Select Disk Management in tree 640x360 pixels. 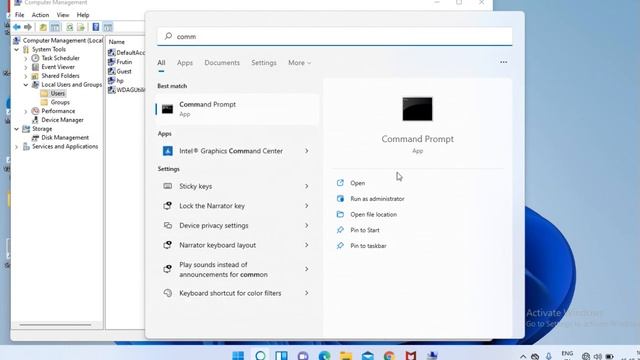(65, 138)
